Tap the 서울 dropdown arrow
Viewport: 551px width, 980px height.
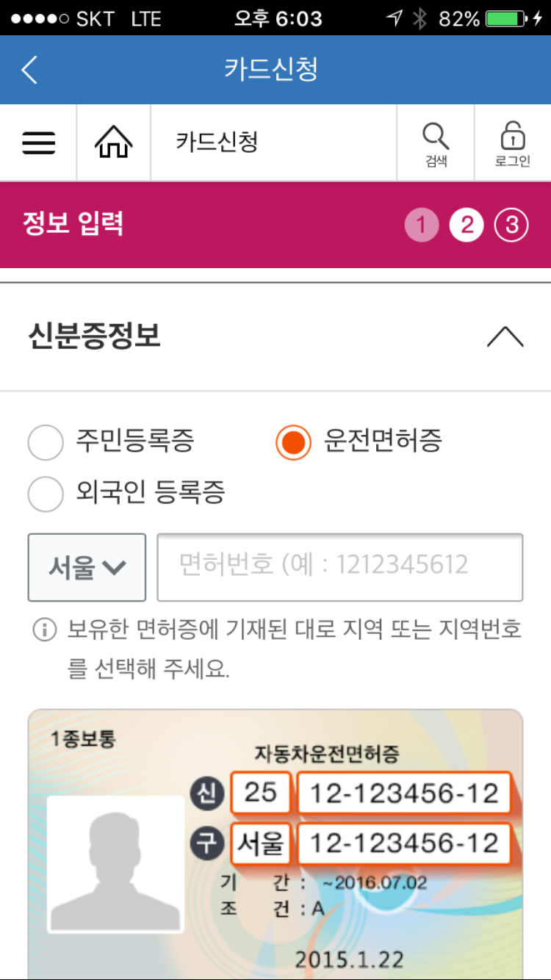[111, 567]
